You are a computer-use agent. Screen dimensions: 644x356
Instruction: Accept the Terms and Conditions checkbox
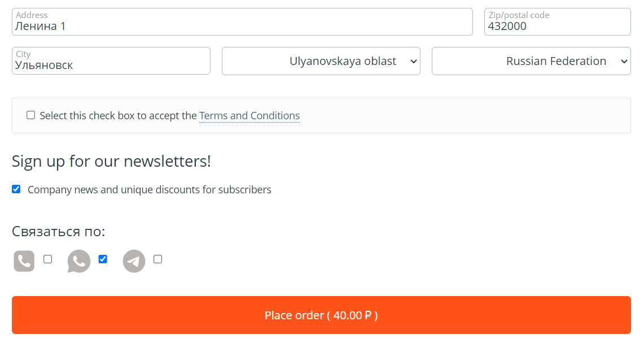[31, 115]
